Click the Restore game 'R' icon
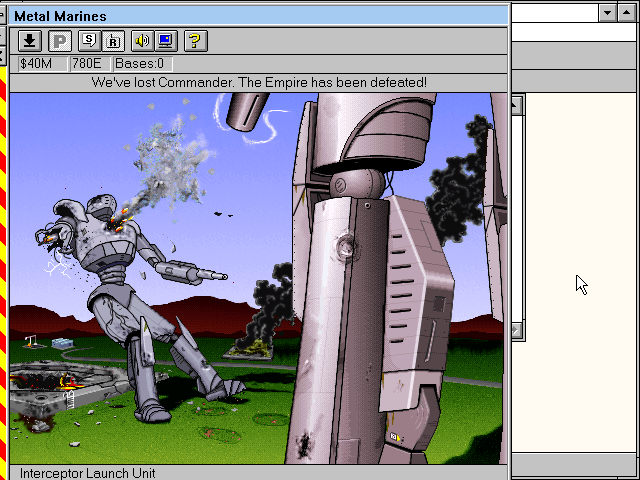The width and height of the screenshot is (640, 480). click(x=113, y=41)
